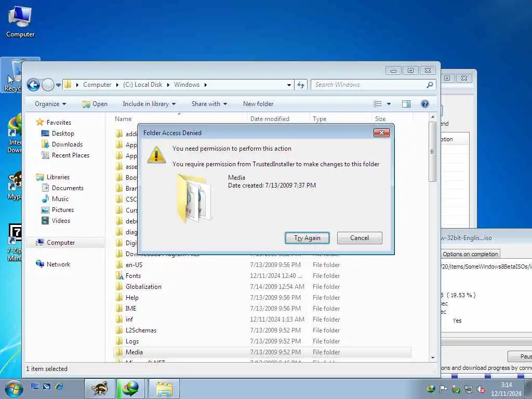The width and height of the screenshot is (532, 399).
Task: Sort by Type column header
Action: [320, 119]
